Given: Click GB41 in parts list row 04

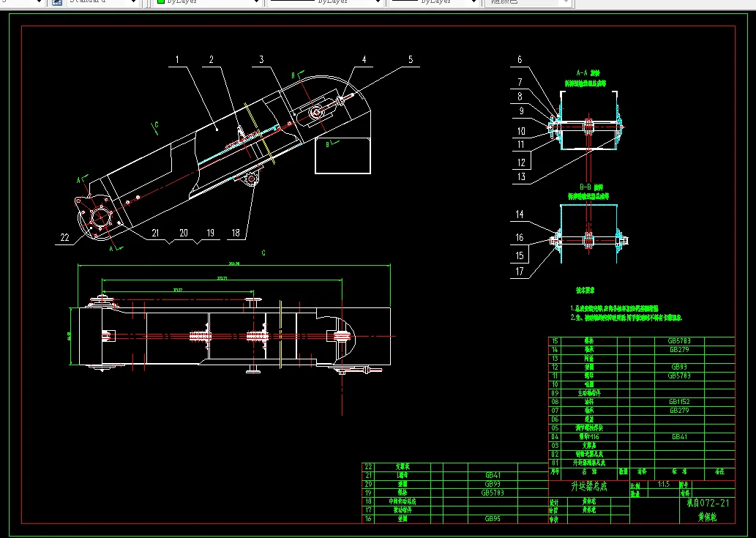Looking at the screenshot, I should tap(679, 437).
